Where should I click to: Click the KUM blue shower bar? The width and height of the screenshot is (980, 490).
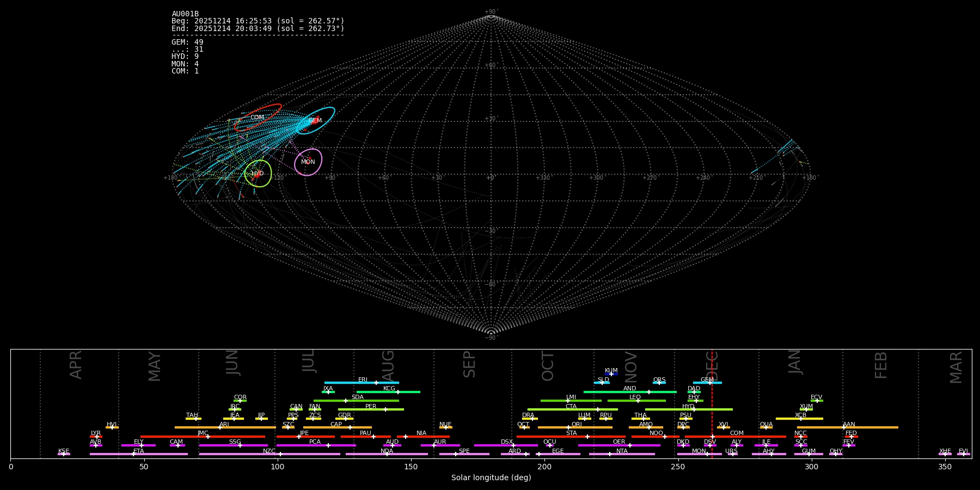pos(611,374)
